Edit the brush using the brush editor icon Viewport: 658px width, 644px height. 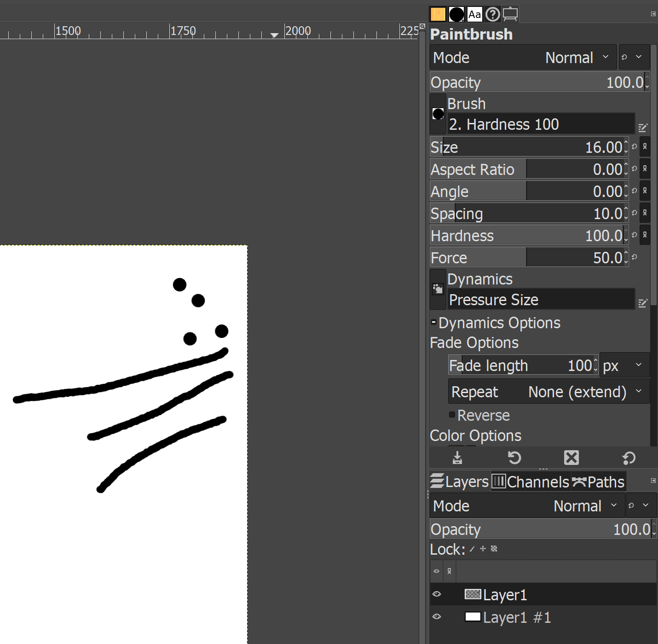[x=643, y=128]
